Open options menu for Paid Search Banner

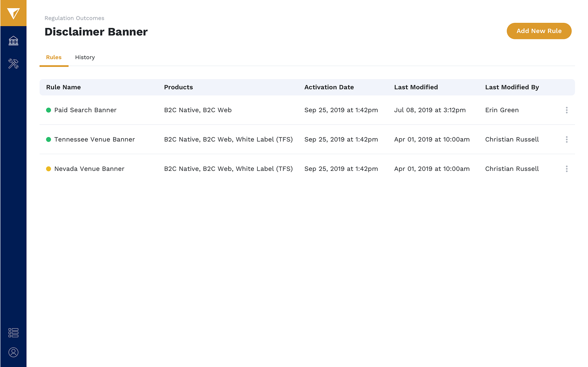[567, 110]
